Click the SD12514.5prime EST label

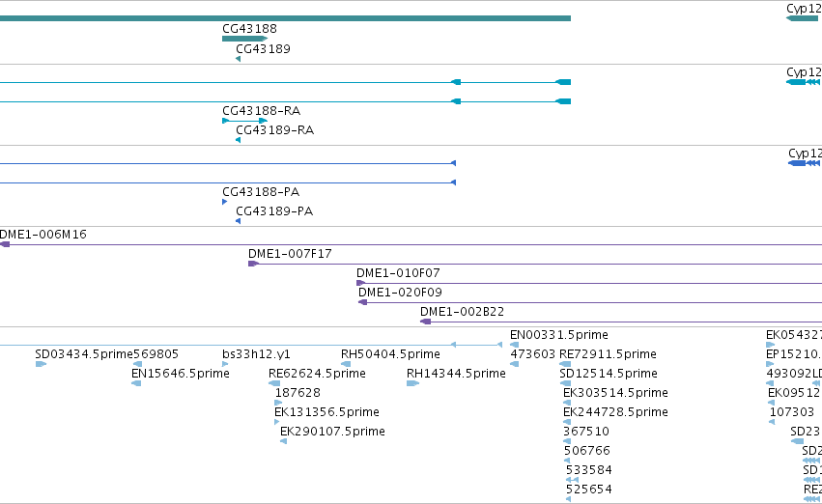609,374
